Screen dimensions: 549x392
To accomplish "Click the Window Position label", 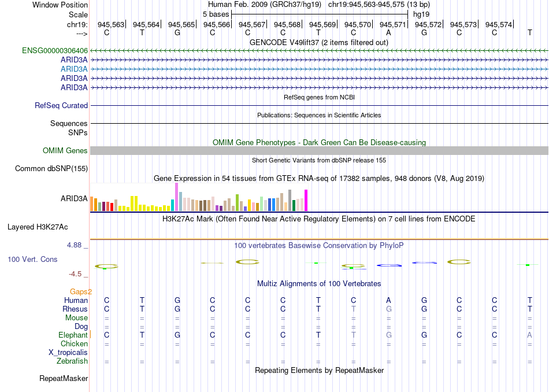I will pos(60,5).
